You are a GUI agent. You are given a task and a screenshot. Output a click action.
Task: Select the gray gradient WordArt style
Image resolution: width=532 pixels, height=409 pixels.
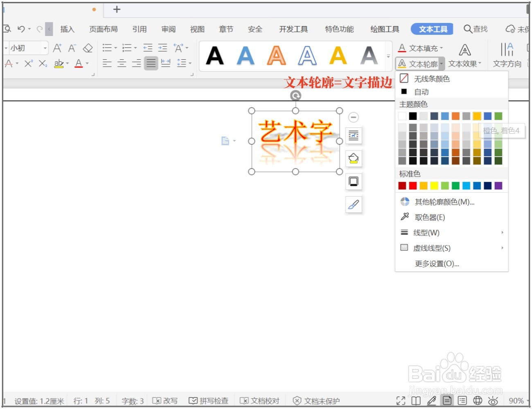(369, 56)
